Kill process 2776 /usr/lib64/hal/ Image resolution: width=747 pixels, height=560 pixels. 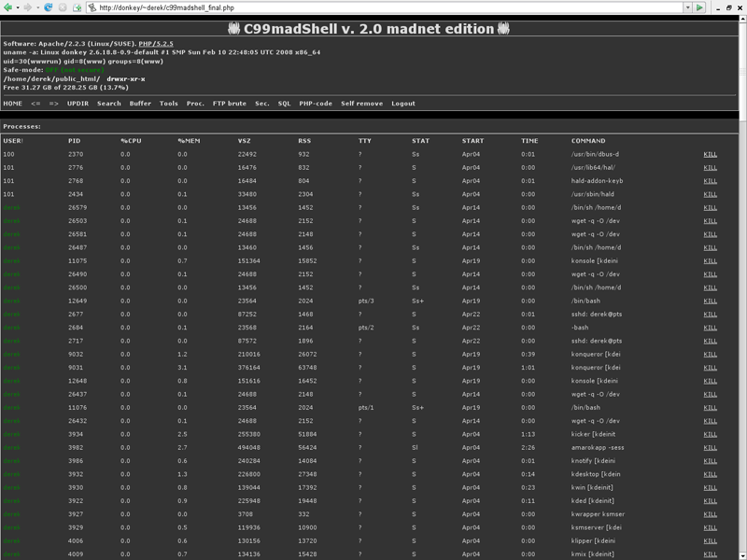pyautogui.click(x=711, y=168)
